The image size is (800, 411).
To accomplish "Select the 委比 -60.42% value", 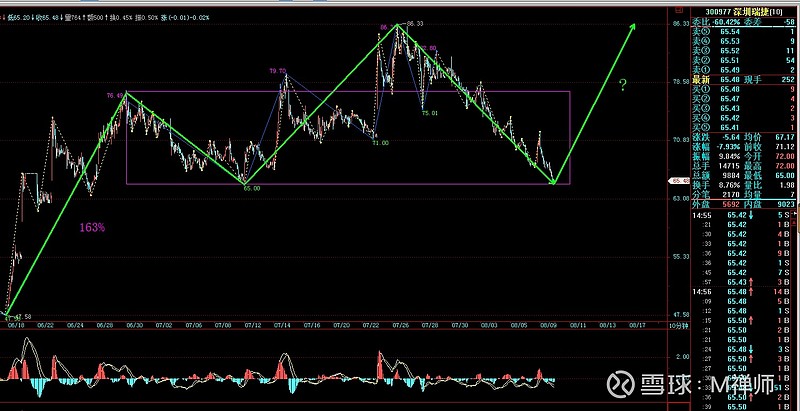I will (x=726, y=22).
